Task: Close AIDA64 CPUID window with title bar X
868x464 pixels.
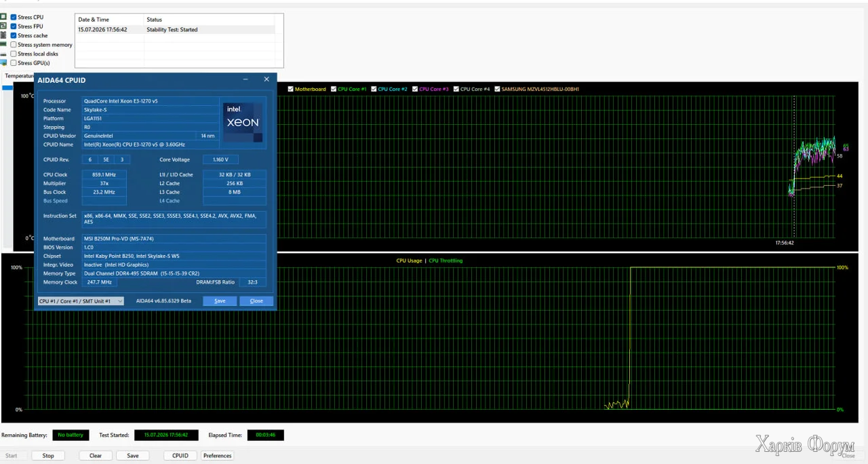Action: (267, 79)
